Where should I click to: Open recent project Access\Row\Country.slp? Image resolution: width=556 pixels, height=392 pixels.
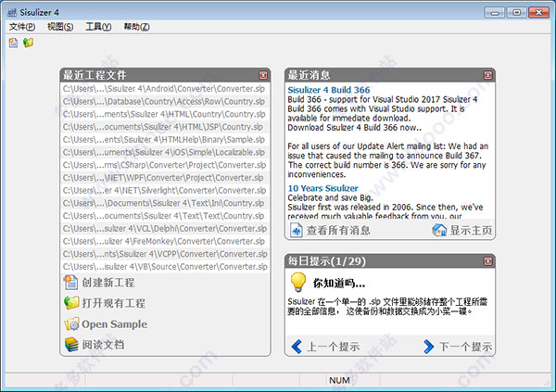click(165, 101)
